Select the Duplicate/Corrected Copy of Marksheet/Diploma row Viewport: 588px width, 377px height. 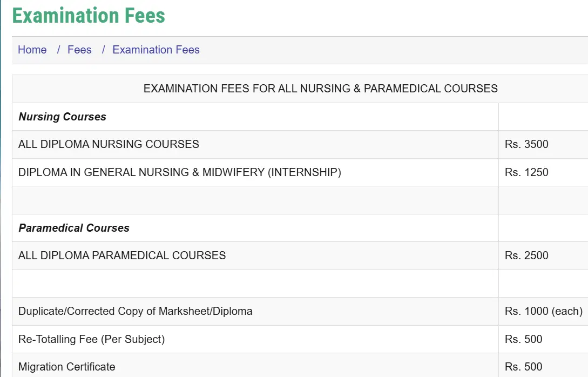tap(136, 311)
